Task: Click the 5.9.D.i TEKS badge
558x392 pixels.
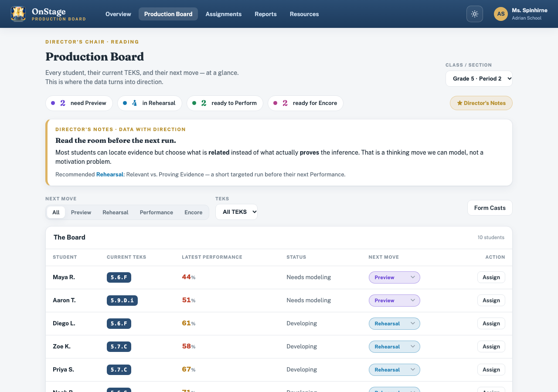Action: pos(122,301)
